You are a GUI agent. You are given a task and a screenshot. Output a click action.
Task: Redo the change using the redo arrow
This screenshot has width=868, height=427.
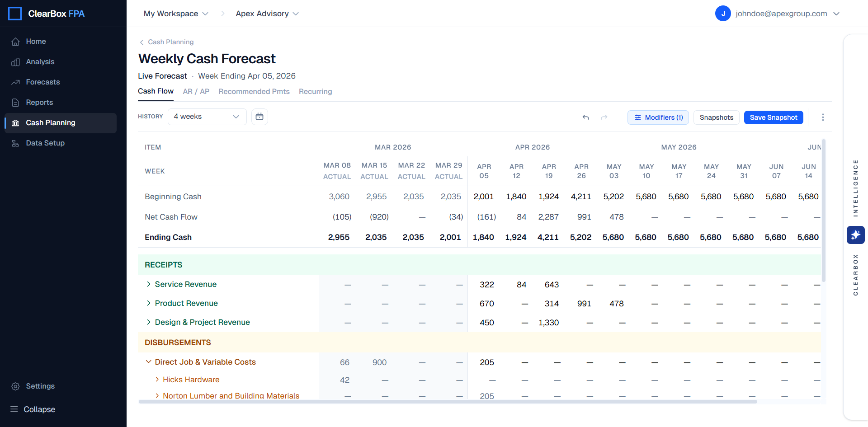pos(604,117)
